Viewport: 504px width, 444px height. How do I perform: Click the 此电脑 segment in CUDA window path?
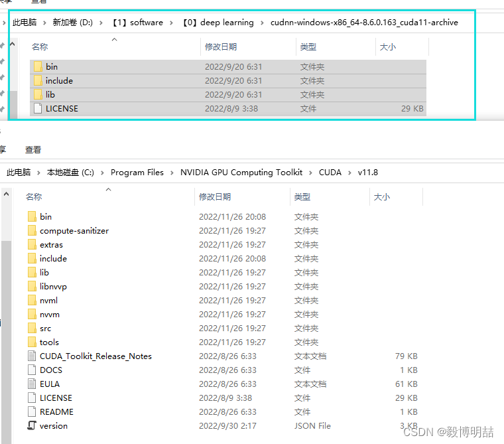[x=19, y=173]
